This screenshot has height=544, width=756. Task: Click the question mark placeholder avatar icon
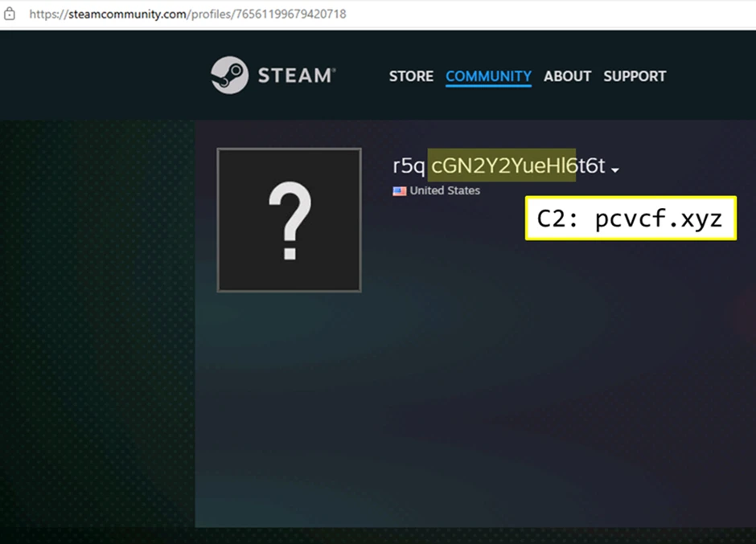pyautogui.click(x=289, y=219)
